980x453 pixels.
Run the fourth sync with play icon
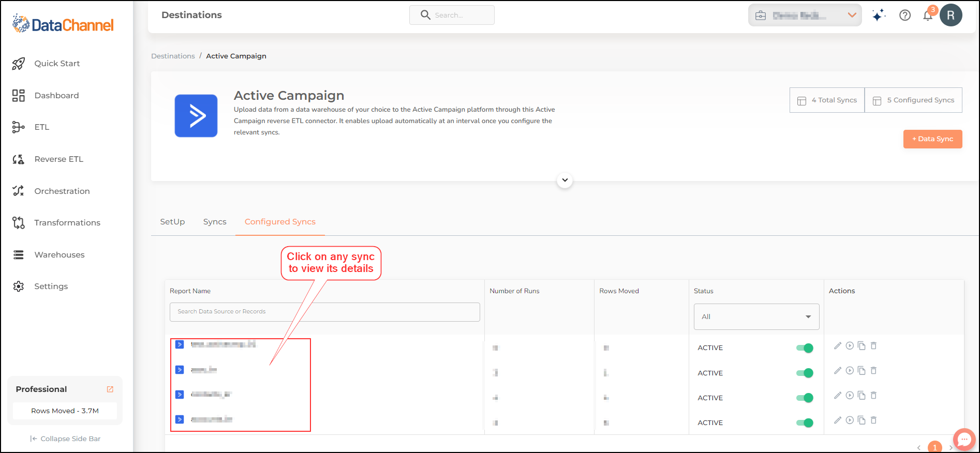pyautogui.click(x=850, y=420)
